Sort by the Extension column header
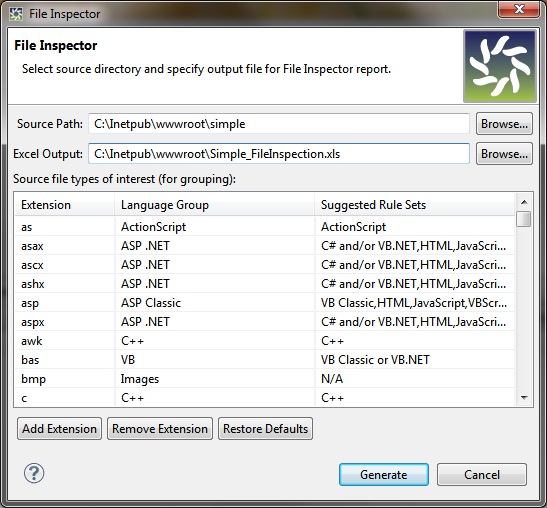 coord(65,205)
